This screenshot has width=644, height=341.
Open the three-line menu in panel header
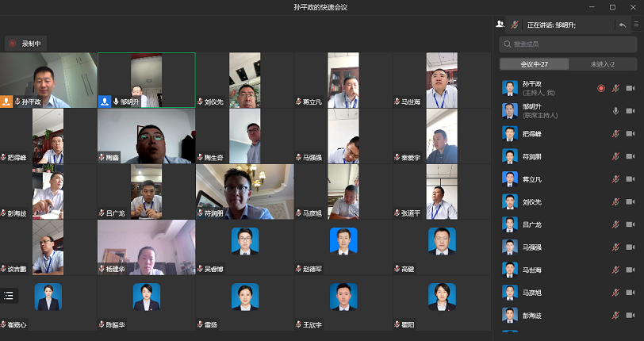[x=636, y=25]
